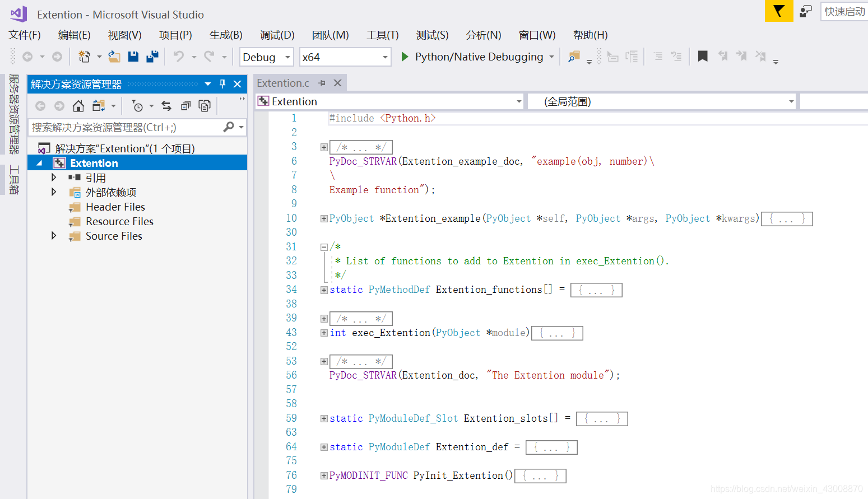Open the debug target dropdown arrow
The height and width of the screenshot is (499, 868).
(x=551, y=57)
